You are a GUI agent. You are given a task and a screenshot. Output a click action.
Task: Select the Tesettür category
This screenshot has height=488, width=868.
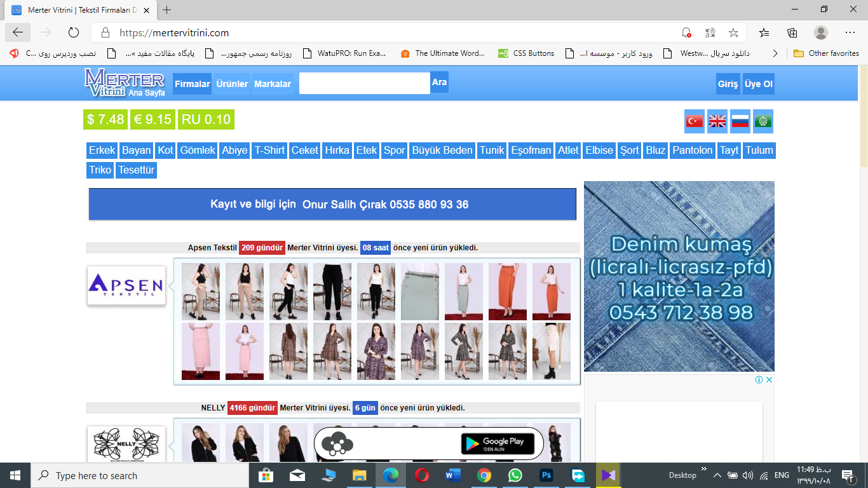pyautogui.click(x=136, y=170)
